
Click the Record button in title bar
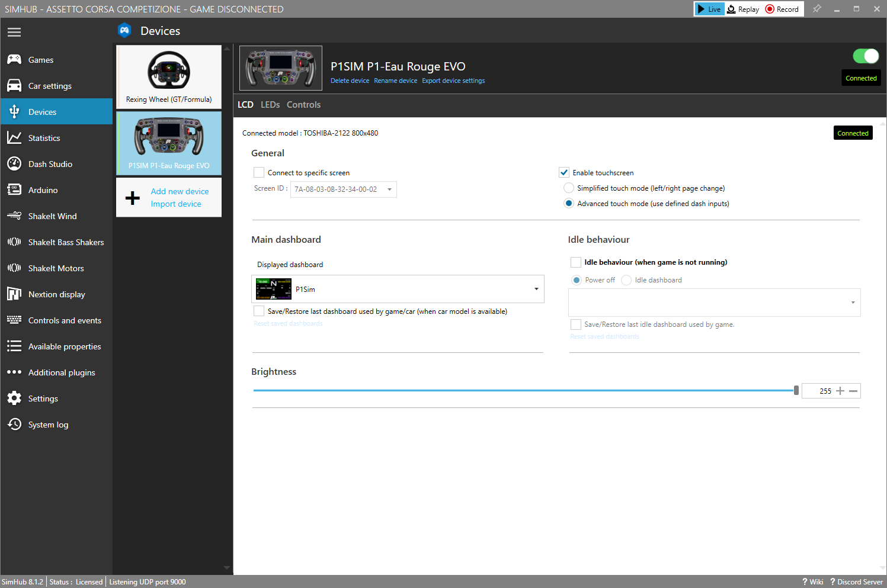(x=782, y=9)
